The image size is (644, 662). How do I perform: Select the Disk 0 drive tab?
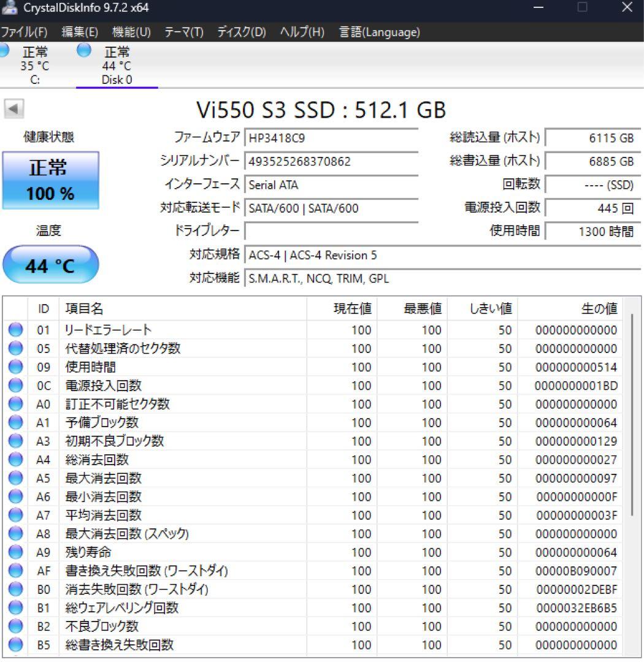(x=117, y=65)
